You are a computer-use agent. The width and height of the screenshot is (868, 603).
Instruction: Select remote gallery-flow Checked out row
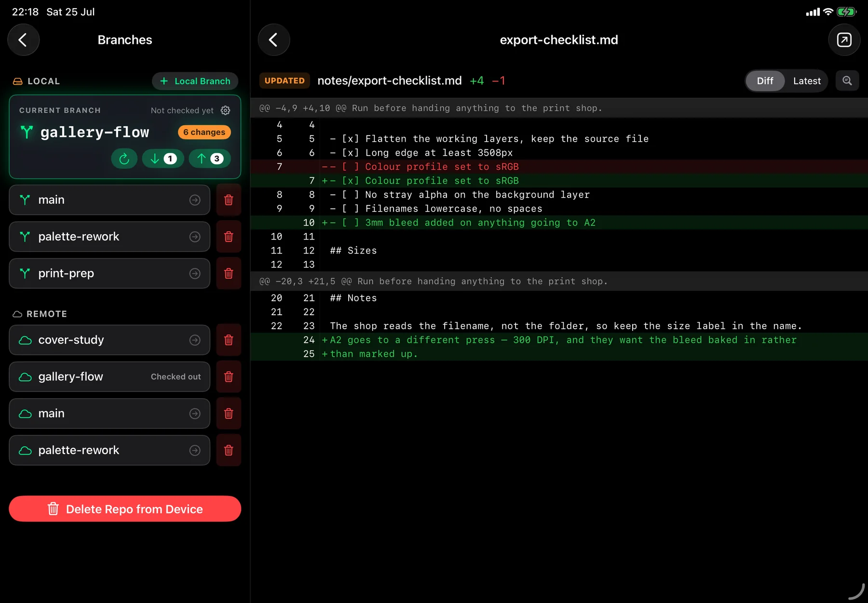109,376
